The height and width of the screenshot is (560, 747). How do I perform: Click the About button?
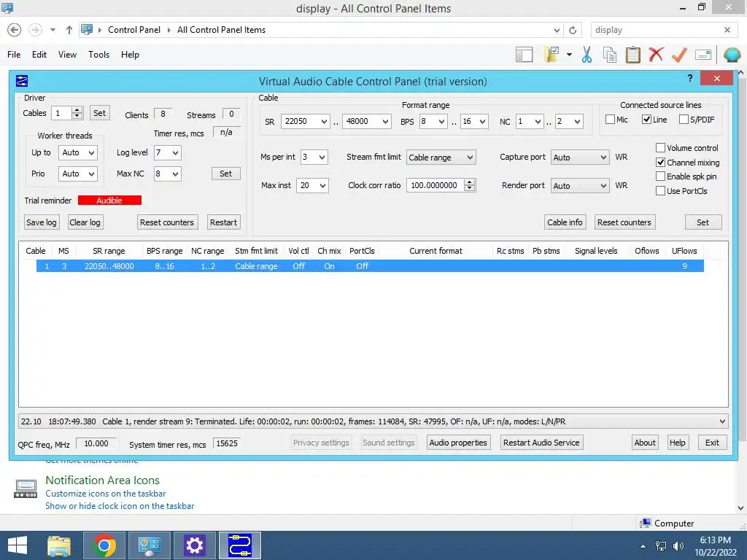pyautogui.click(x=645, y=443)
